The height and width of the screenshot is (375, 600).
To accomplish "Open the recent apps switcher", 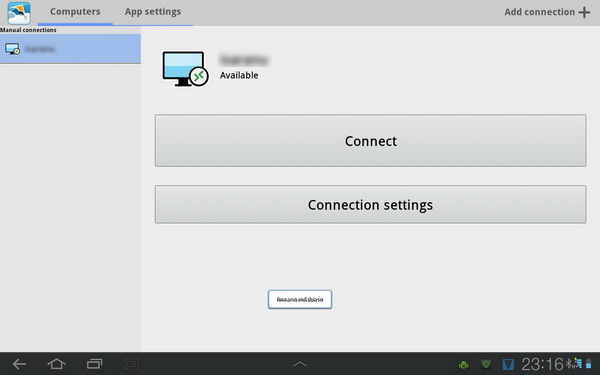I will 94,364.
